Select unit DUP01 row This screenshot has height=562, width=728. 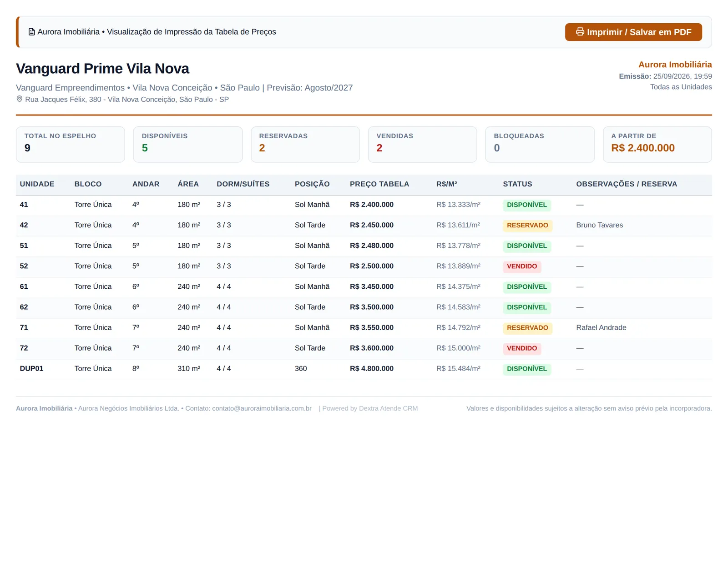coord(364,369)
